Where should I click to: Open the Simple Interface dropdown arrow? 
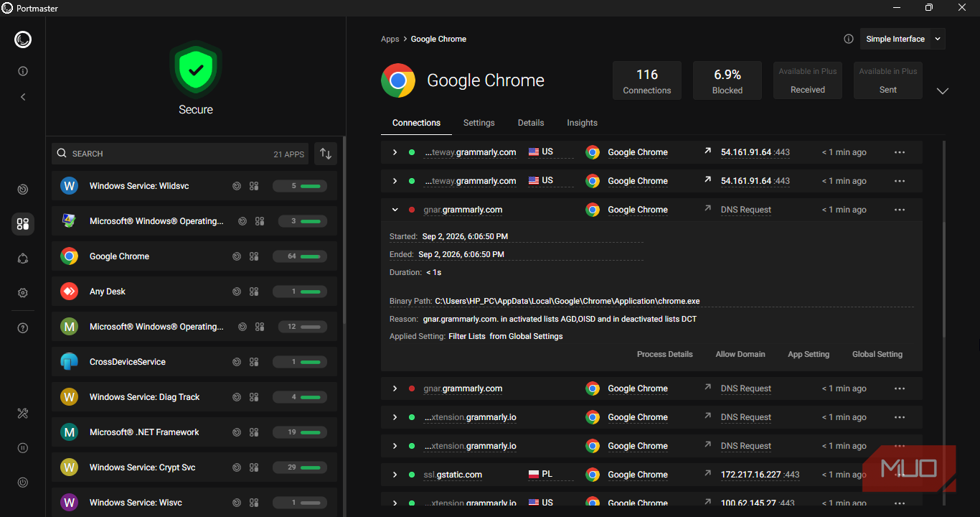click(938, 39)
